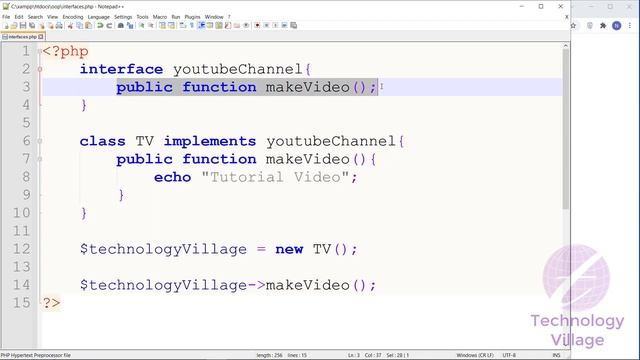This screenshot has height=360, width=640.
Task: Open the Window menu
Action: (214, 17)
